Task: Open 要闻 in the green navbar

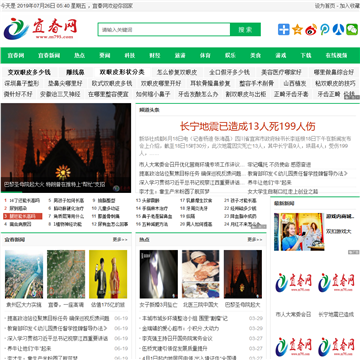Action: (104, 55)
